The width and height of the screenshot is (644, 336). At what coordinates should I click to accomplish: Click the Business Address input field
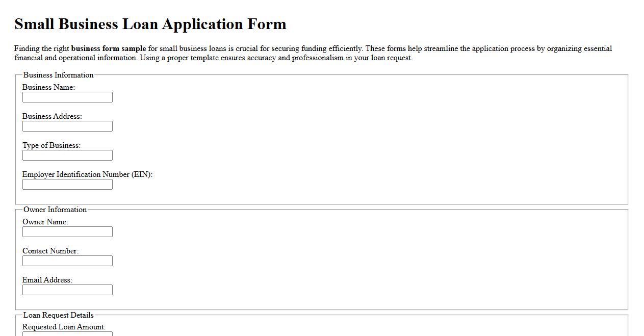(67, 126)
